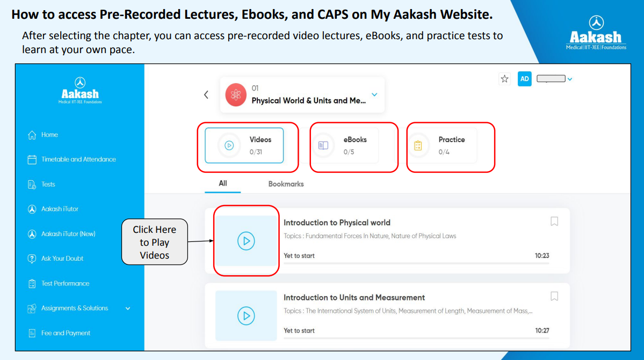
Task: Open Test Performance in sidebar
Action: tap(59, 283)
